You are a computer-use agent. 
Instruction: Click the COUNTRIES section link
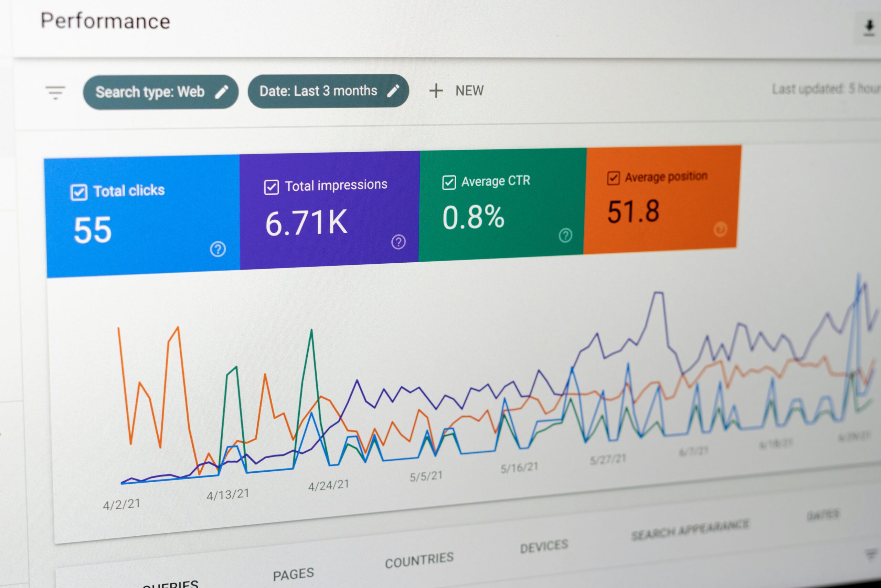point(406,564)
